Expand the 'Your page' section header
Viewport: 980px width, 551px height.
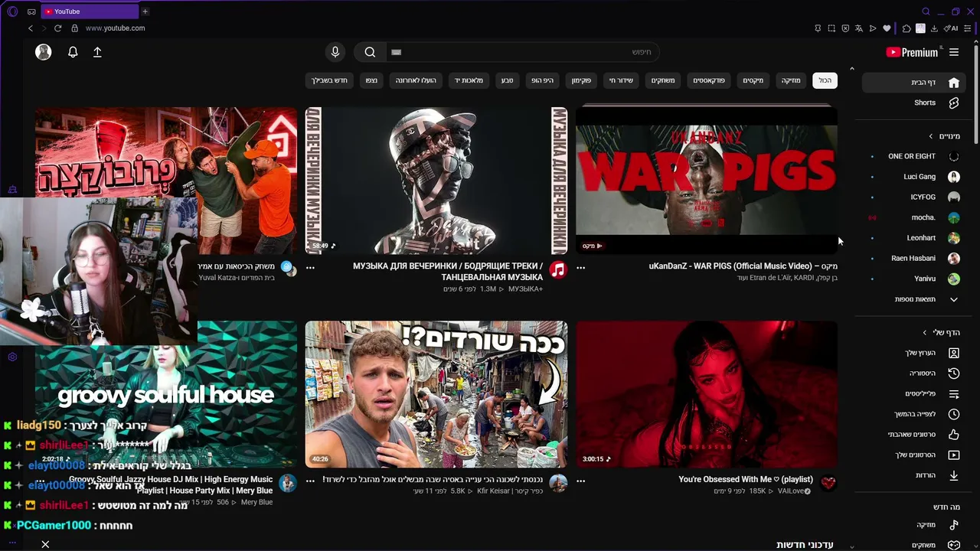(941, 333)
